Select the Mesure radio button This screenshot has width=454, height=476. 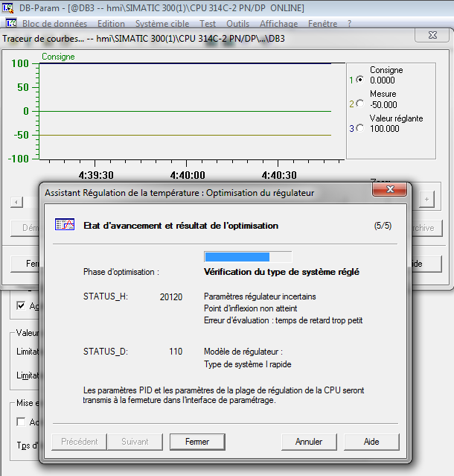[x=361, y=104]
